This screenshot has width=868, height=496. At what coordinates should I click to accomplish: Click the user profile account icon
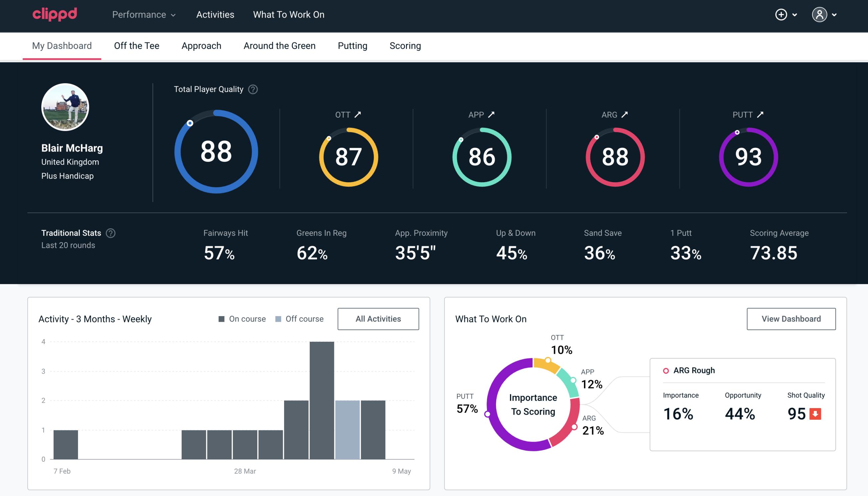point(820,15)
